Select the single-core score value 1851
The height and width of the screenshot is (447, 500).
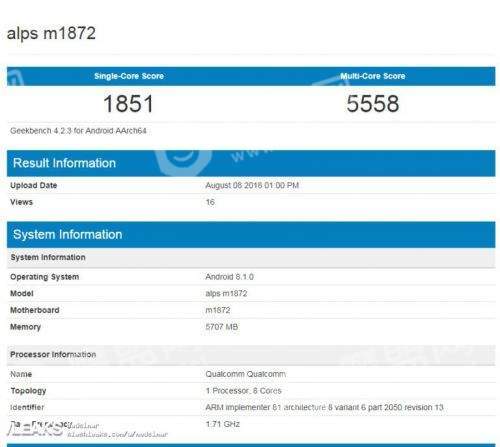pyautogui.click(x=128, y=104)
